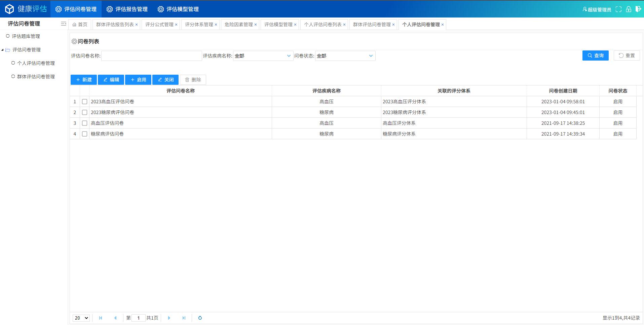Open the 评估问卷管理 top menu
The height and width of the screenshot is (325, 644).
click(76, 9)
